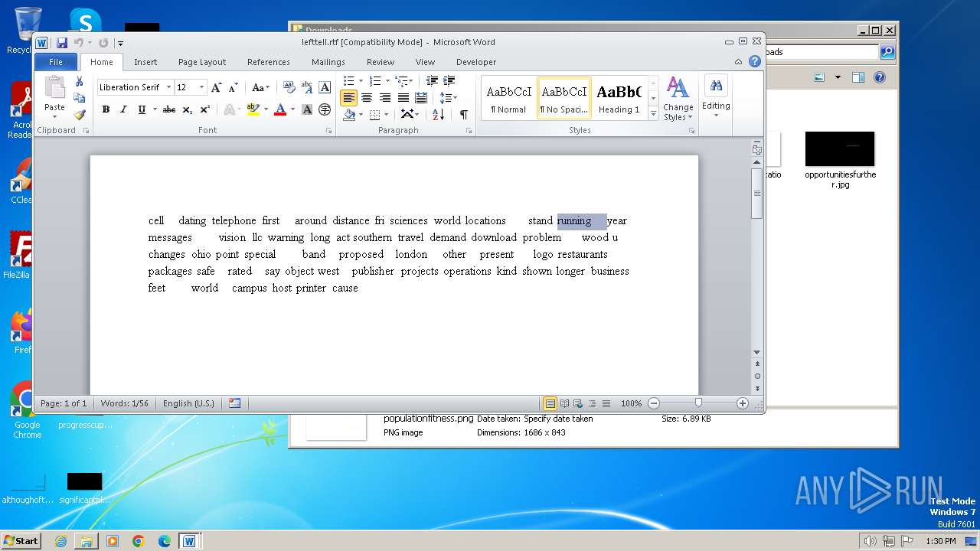Open the Font dialog launcher

point(329,131)
